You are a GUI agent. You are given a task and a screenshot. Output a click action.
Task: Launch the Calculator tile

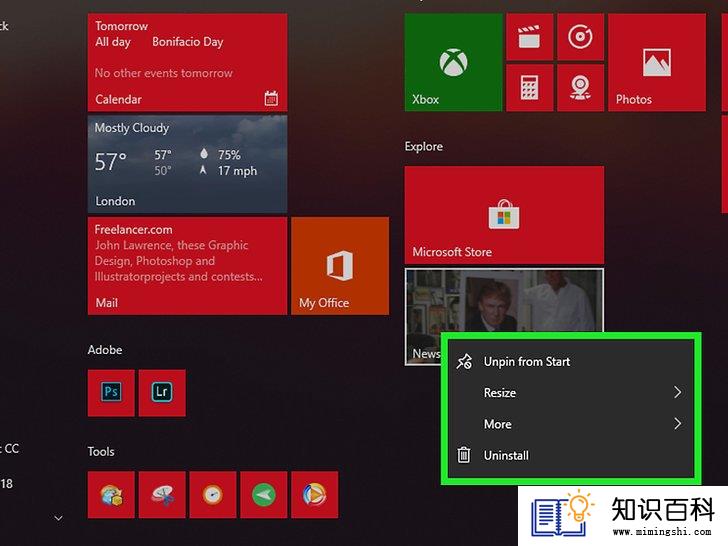[529, 88]
